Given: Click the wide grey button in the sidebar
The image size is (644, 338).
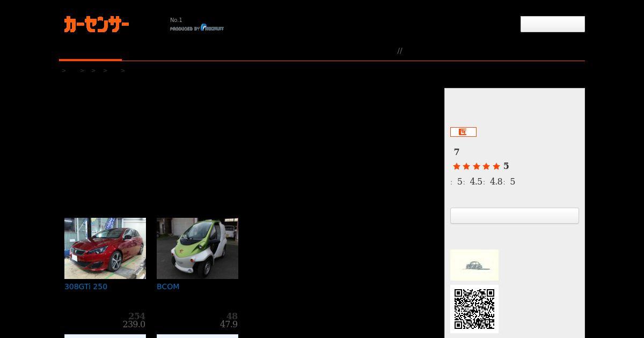Looking at the screenshot, I should point(515,216).
